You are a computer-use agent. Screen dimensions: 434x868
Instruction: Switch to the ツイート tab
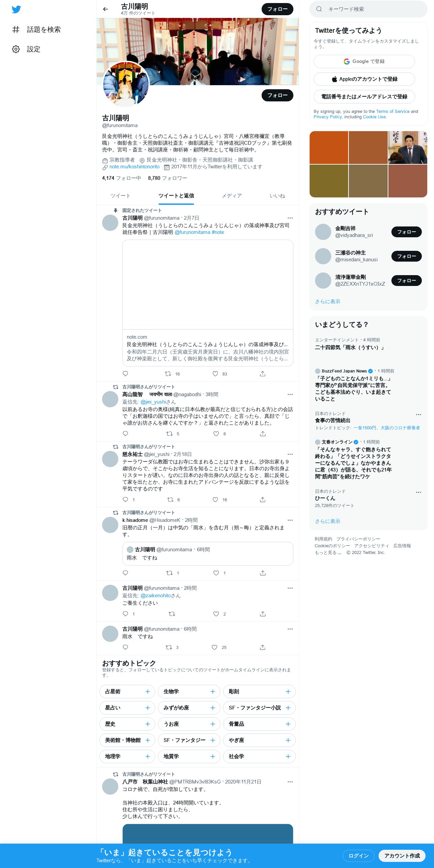coord(120,196)
